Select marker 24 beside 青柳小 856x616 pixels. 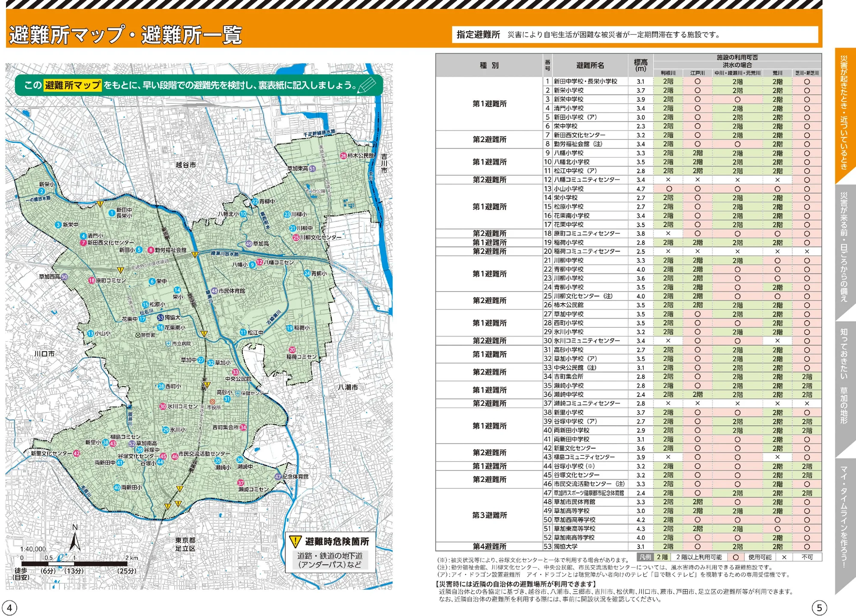[x=307, y=274]
